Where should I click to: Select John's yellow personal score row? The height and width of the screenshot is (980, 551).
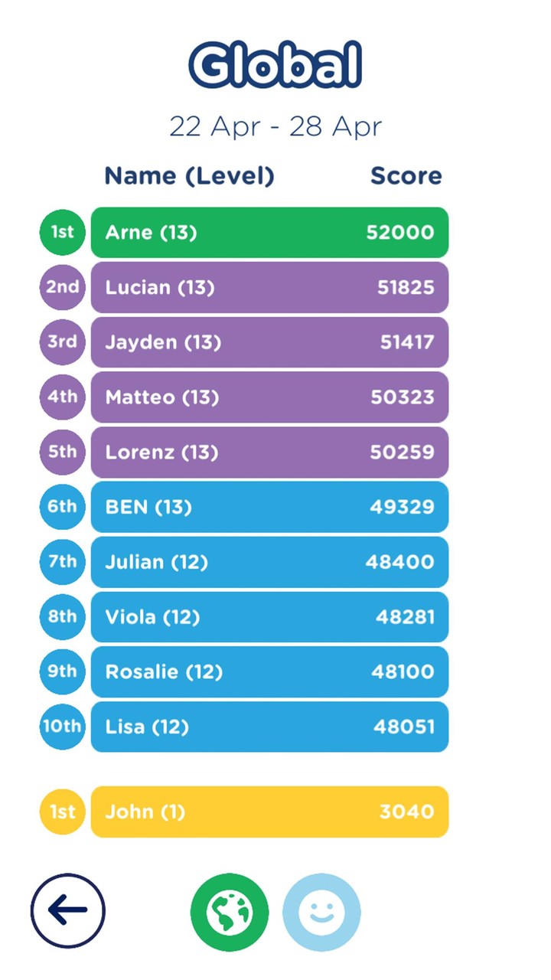tap(269, 812)
